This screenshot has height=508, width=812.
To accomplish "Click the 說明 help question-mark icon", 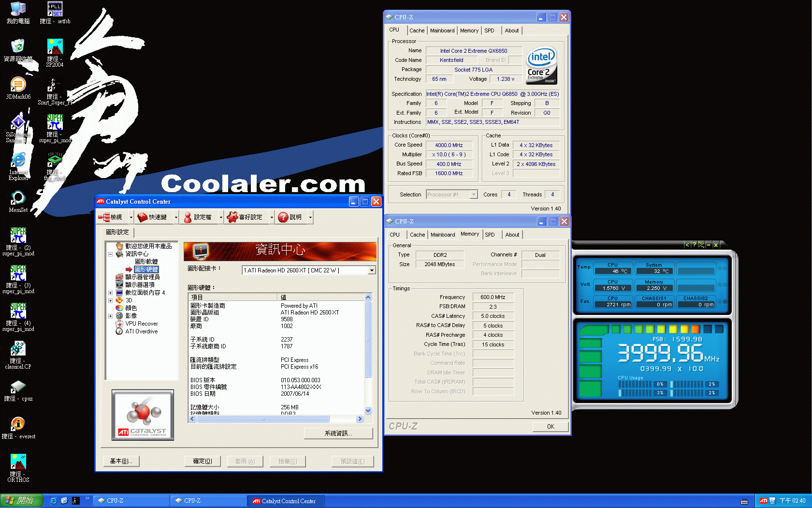I will click(283, 217).
